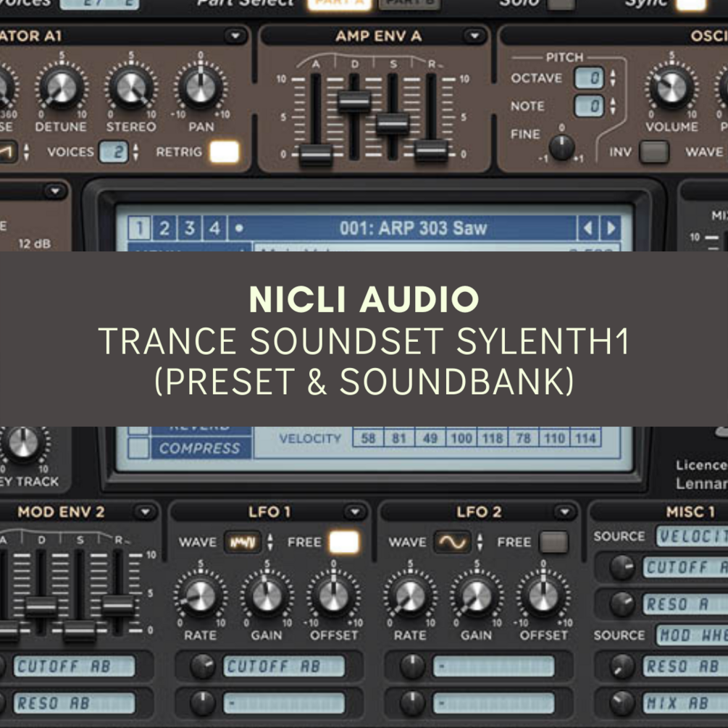
Task: Move the AMP ENV A attack slider
Action: 316,154
